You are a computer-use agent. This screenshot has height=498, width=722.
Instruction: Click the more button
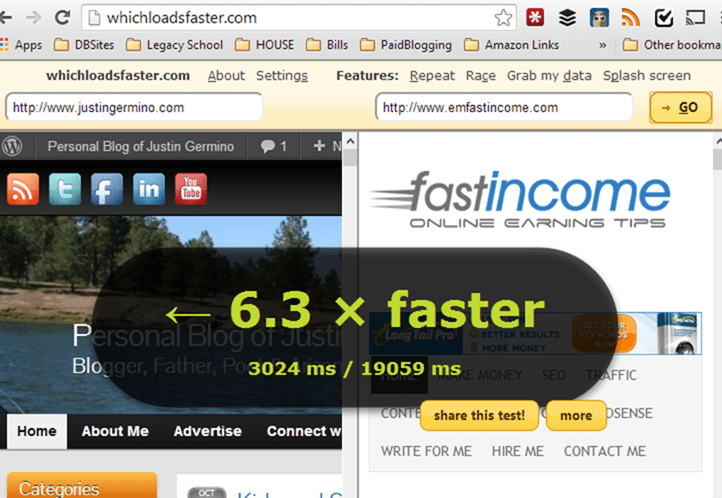[x=576, y=416]
